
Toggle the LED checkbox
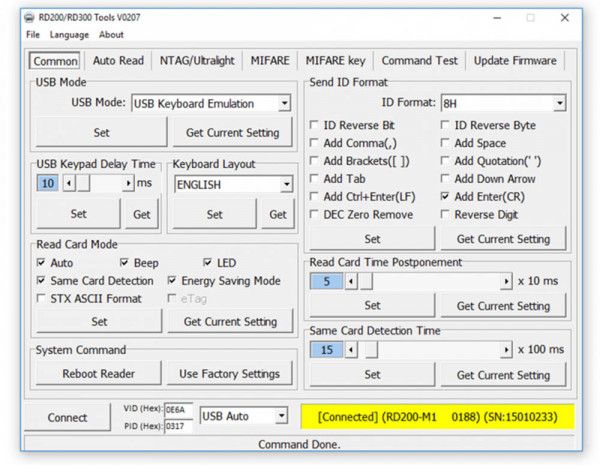207,263
